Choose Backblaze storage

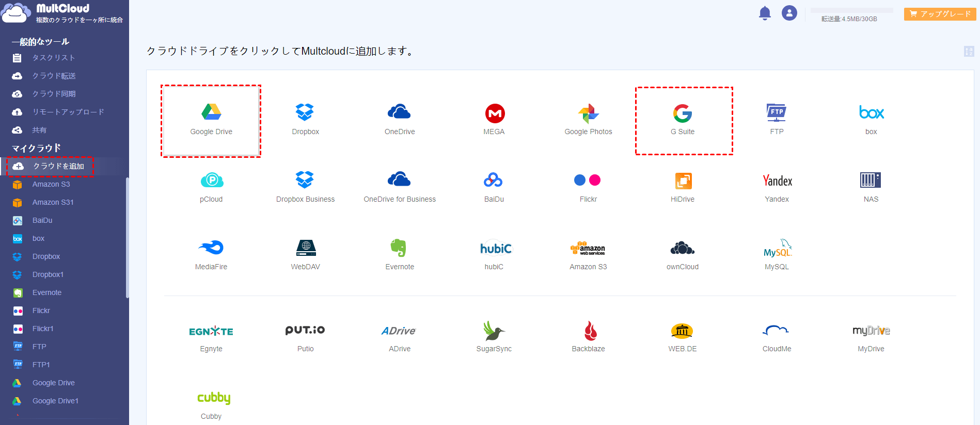click(x=588, y=338)
